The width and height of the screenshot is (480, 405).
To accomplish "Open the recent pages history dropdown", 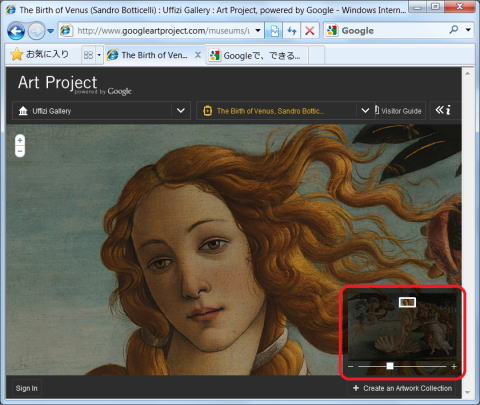I will (50, 31).
